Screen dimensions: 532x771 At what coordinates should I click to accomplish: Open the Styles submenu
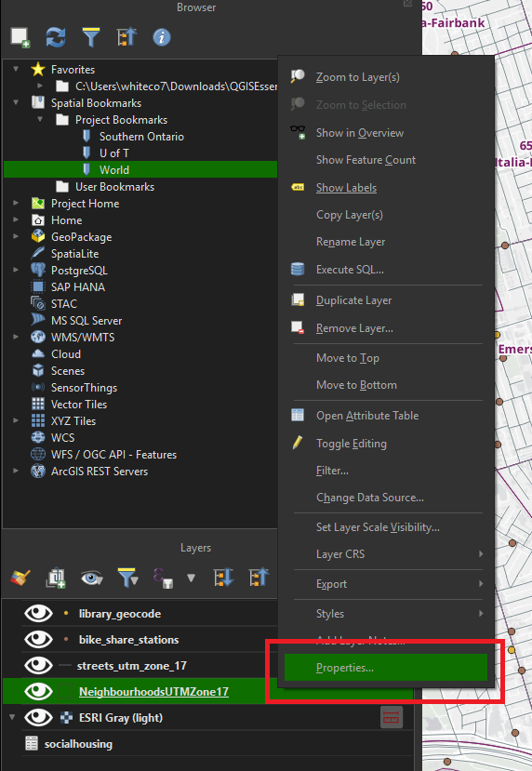click(x=387, y=614)
